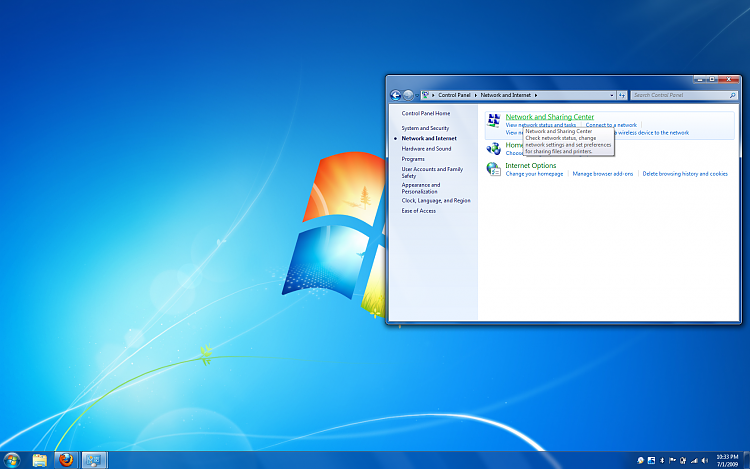Viewport: 750px width, 469px height.
Task: Open User Accounts and Family Safety
Action: 432,173
